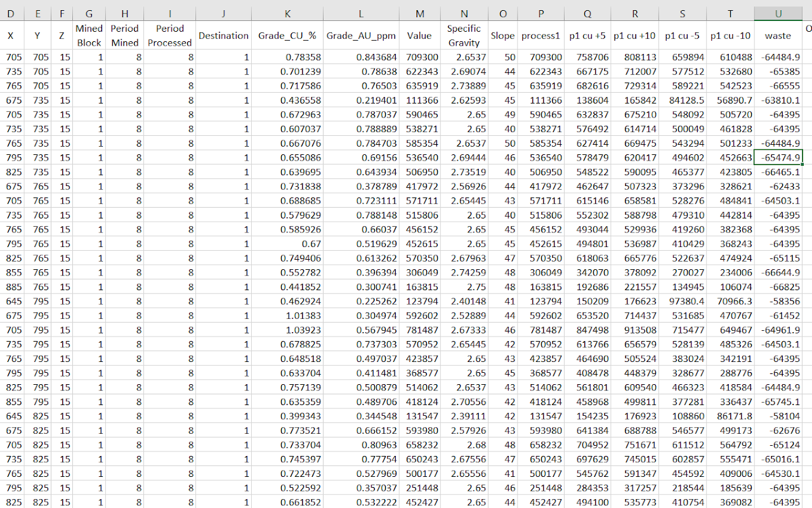Click the cell showing 2.40148
This screenshot has height=508, width=812.
(464, 301)
